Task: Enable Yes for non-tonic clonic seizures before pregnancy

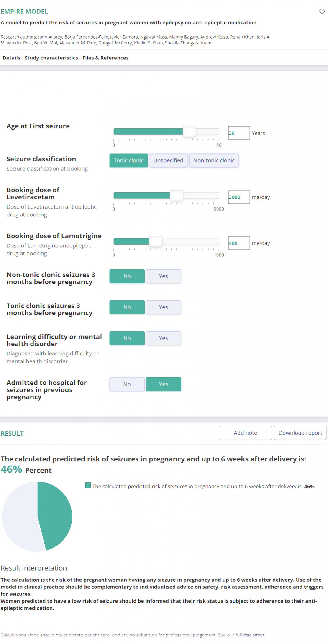Action: tap(163, 276)
